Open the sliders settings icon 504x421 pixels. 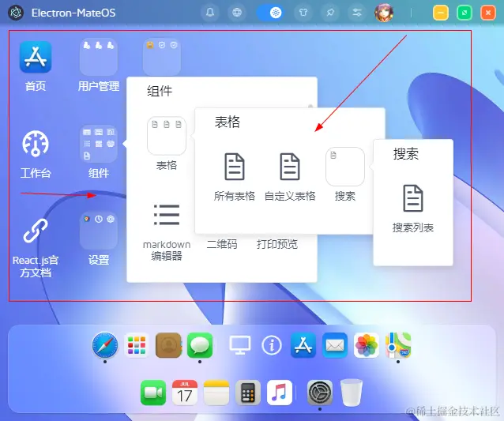tap(357, 13)
